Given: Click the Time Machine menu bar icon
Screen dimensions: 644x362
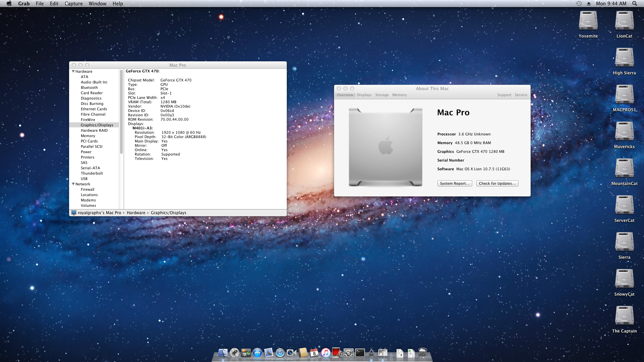Looking at the screenshot, I should point(579,3).
